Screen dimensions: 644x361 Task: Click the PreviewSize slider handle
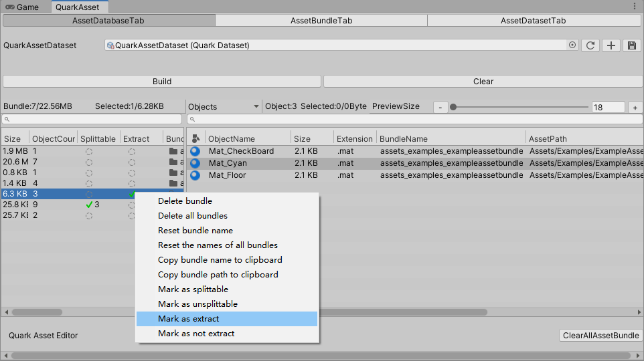[453, 107]
